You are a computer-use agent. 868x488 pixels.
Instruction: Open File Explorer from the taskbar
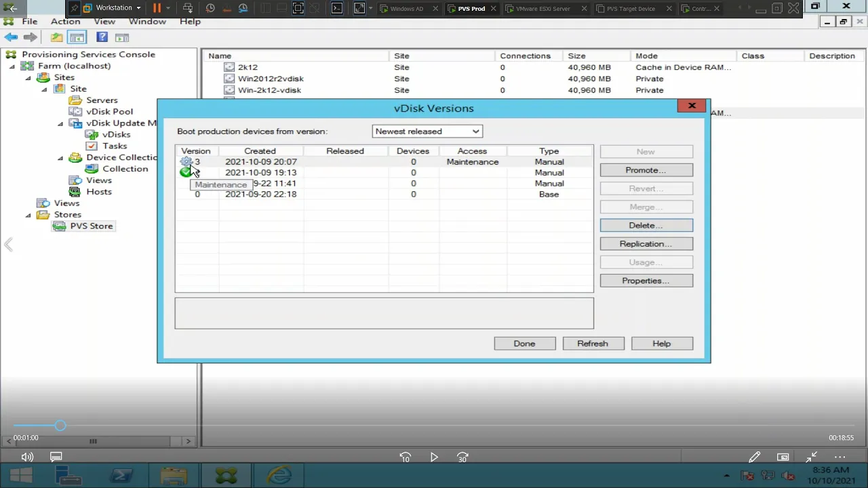(174, 476)
